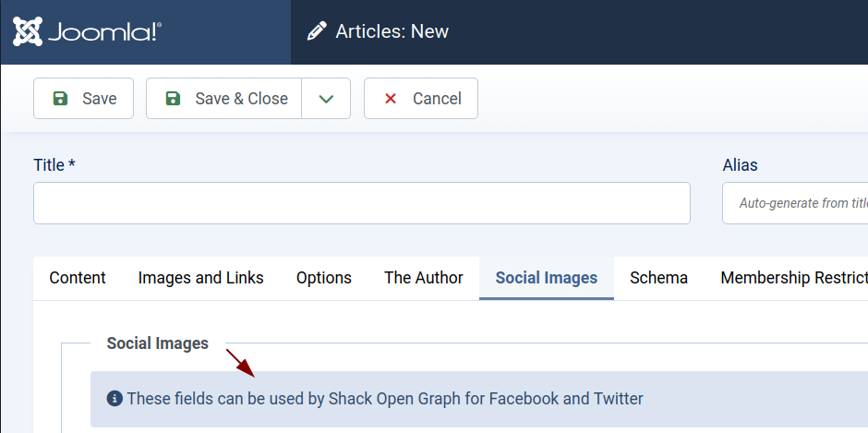
Task: Click the pencil icon beside Articles: New
Action: click(317, 31)
